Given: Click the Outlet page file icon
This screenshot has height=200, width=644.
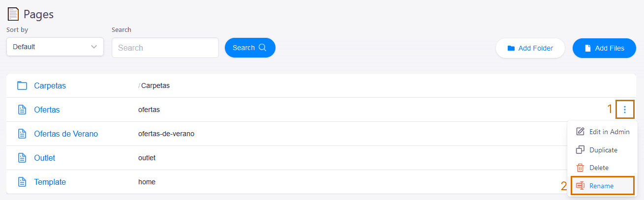Looking at the screenshot, I should (22, 158).
